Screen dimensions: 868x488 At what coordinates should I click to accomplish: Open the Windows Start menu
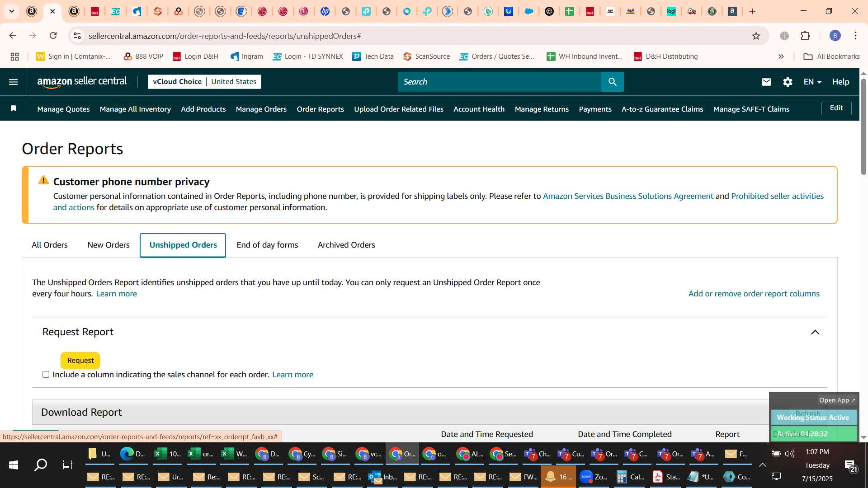pyautogui.click(x=14, y=465)
